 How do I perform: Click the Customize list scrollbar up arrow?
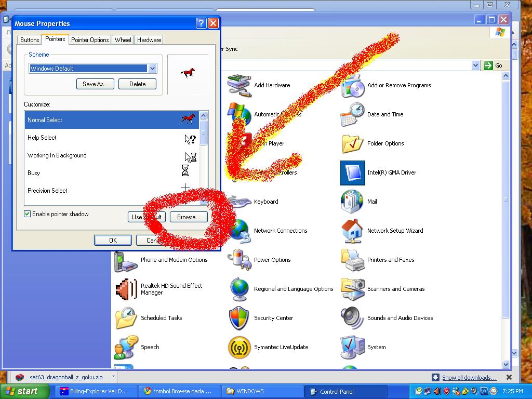pyautogui.click(x=204, y=115)
